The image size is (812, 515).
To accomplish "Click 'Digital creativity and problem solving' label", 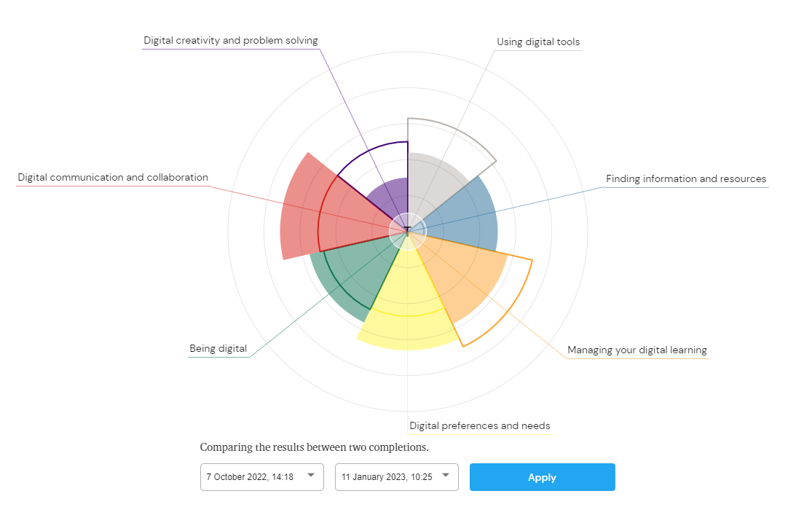I will pyautogui.click(x=230, y=41).
